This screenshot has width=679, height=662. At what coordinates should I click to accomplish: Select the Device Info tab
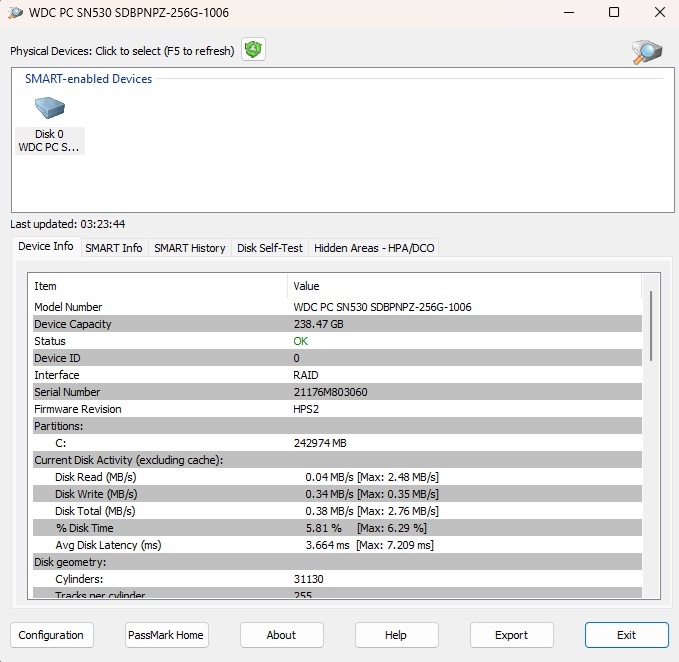(46, 247)
